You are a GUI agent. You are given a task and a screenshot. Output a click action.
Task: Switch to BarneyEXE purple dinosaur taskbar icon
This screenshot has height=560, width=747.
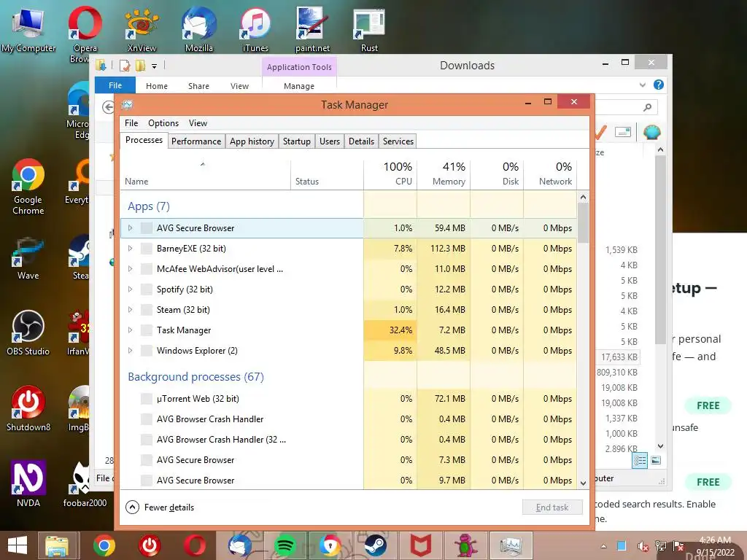coord(465,545)
